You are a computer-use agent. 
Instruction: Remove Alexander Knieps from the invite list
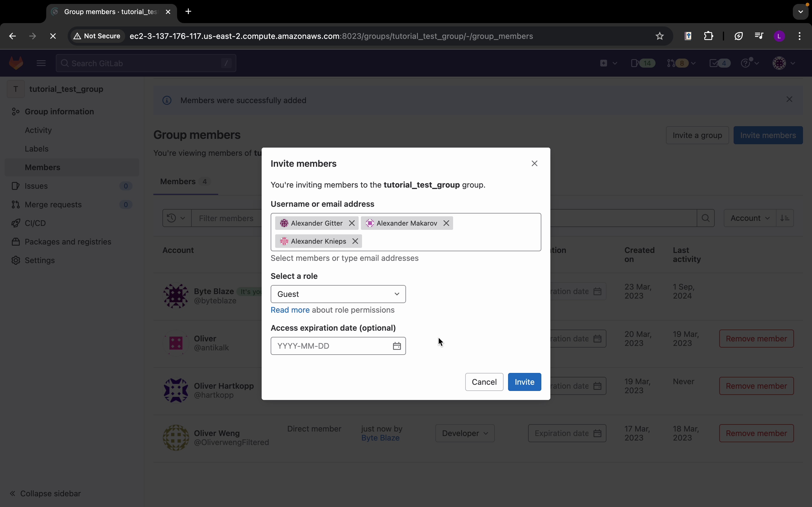355,241
